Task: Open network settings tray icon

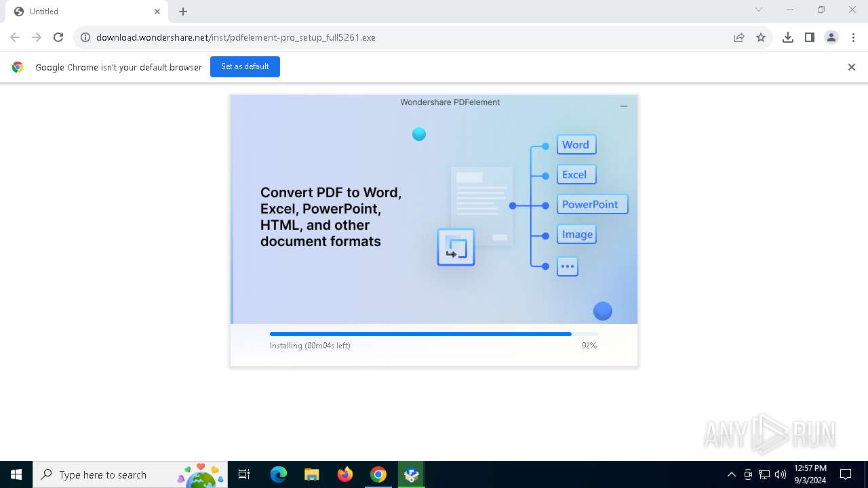Action: point(764,474)
